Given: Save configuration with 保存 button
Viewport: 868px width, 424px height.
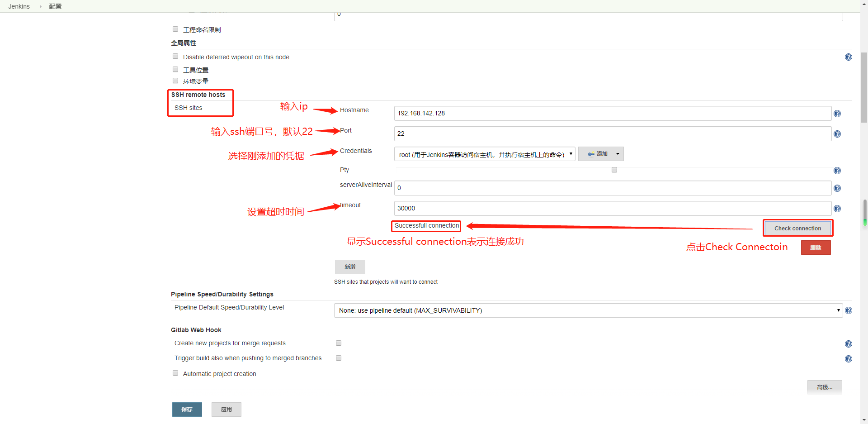Looking at the screenshot, I should click(187, 410).
